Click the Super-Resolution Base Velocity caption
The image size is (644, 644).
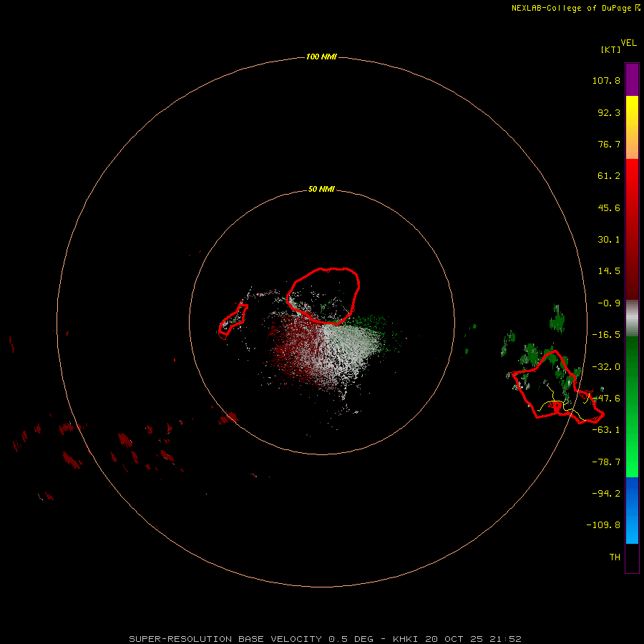(326, 639)
